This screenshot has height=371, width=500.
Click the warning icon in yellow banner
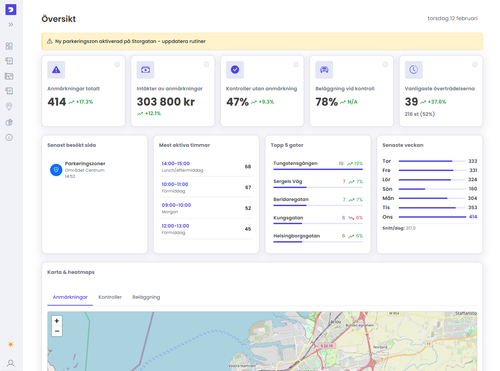pyautogui.click(x=50, y=41)
